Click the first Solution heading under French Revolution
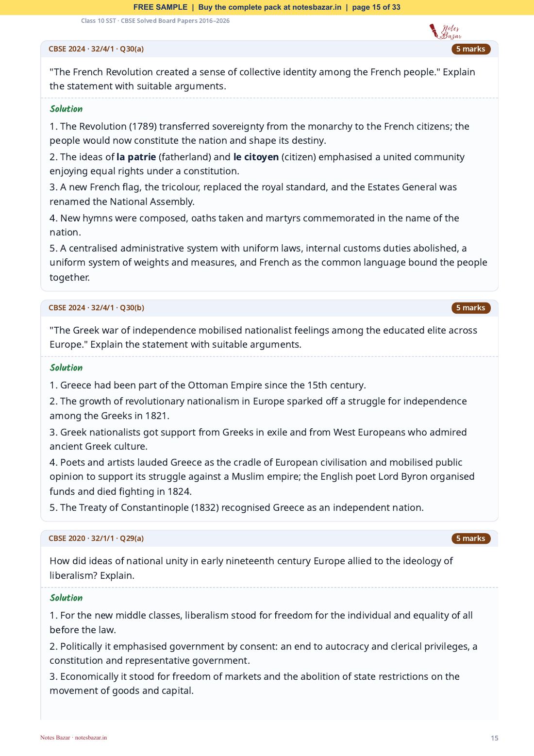Screen dimensions: 534x756 click(x=66, y=109)
